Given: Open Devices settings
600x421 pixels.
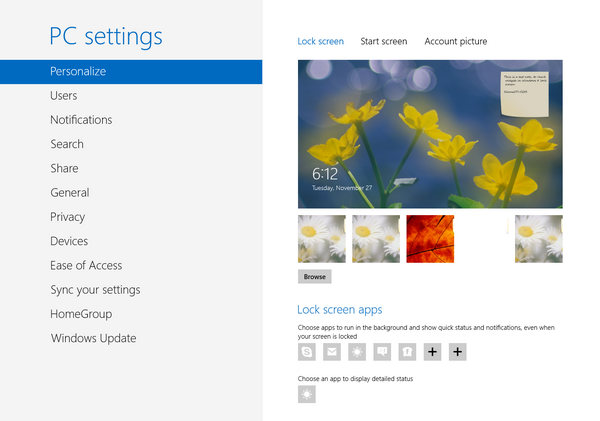Looking at the screenshot, I should click(69, 241).
